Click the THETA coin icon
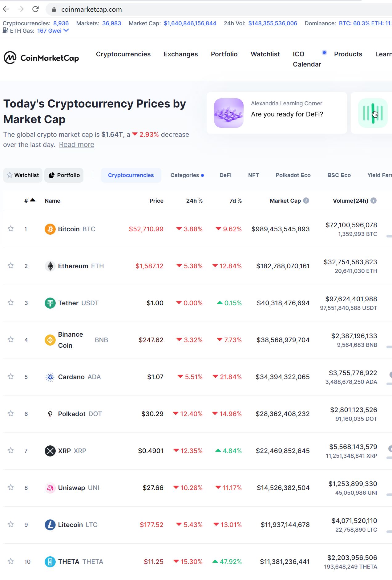392x580 pixels. [x=50, y=562]
